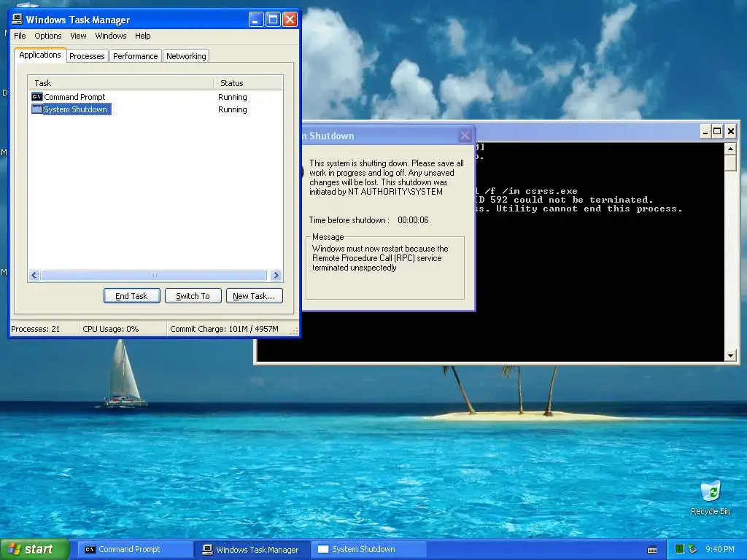Click the task list right scroll arrow
Viewport: 747px width, 560px height.
coord(276,275)
